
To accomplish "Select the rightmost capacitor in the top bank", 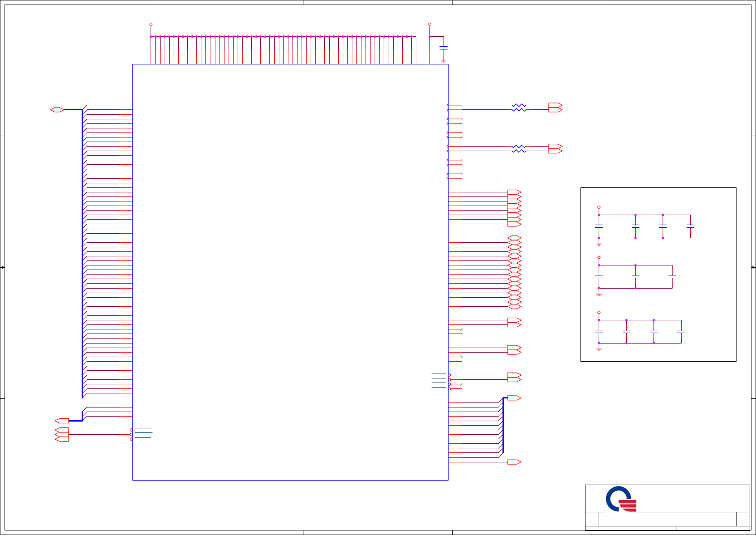I will [x=690, y=226].
